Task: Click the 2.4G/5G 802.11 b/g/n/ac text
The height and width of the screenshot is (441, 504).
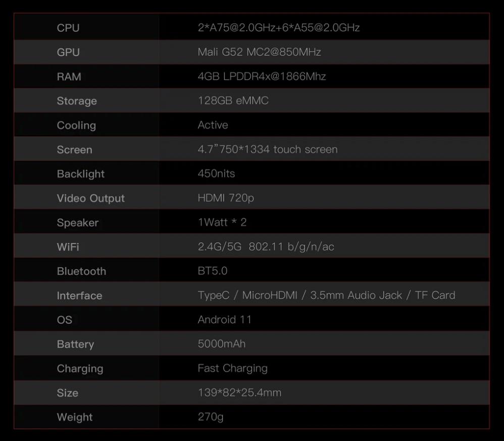Action: 266,247
